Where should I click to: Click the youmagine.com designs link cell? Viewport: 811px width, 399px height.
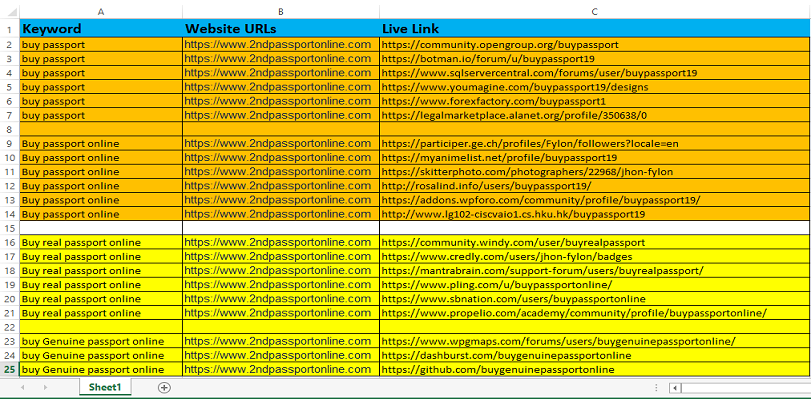tap(595, 87)
